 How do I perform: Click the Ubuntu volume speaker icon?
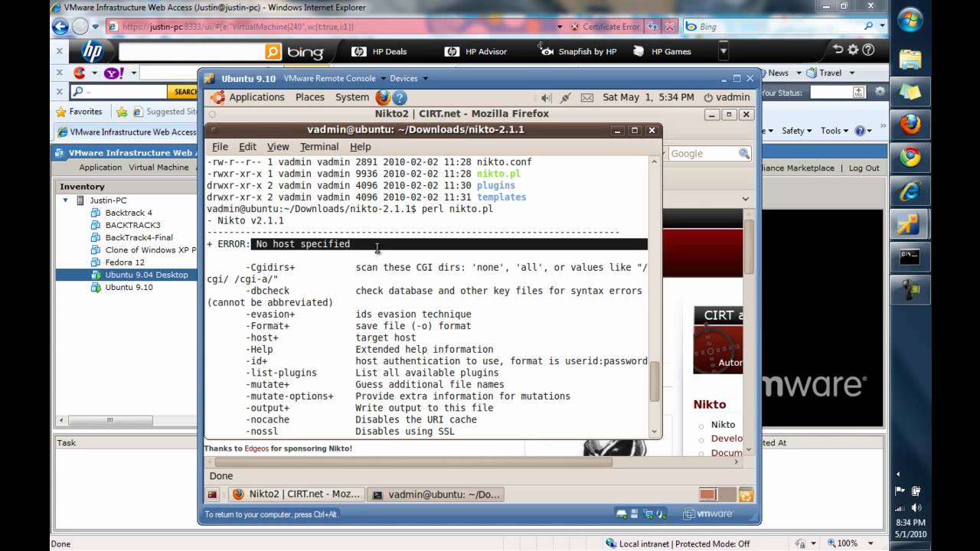coord(546,97)
